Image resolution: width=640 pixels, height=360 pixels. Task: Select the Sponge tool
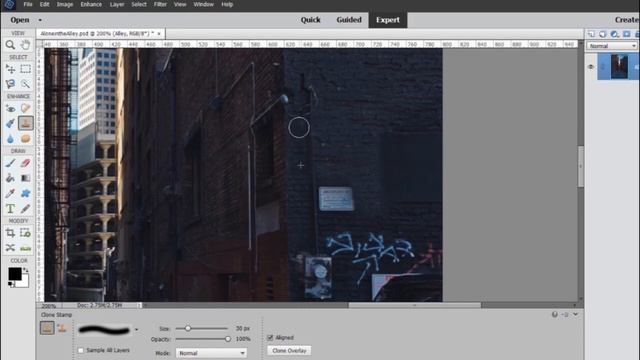25,139
